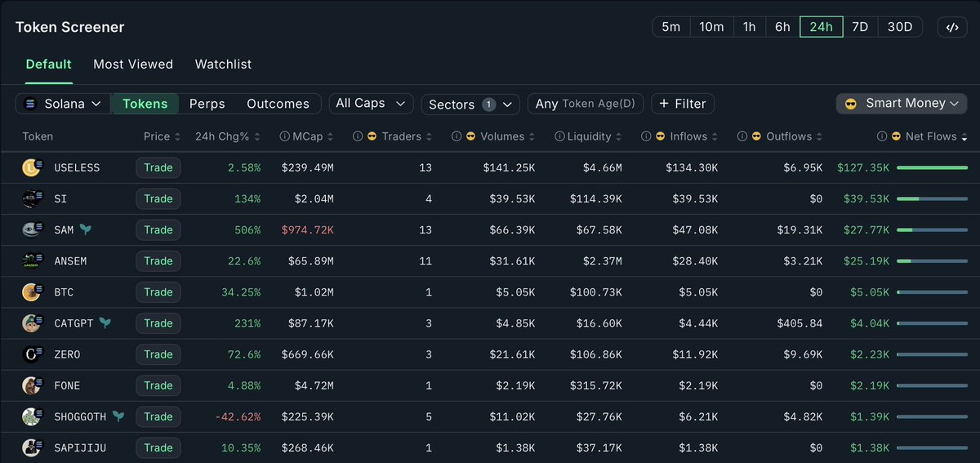Image resolution: width=980 pixels, height=463 pixels.
Task: Click the seedling icon next to SAM
Action: point(85,229)
